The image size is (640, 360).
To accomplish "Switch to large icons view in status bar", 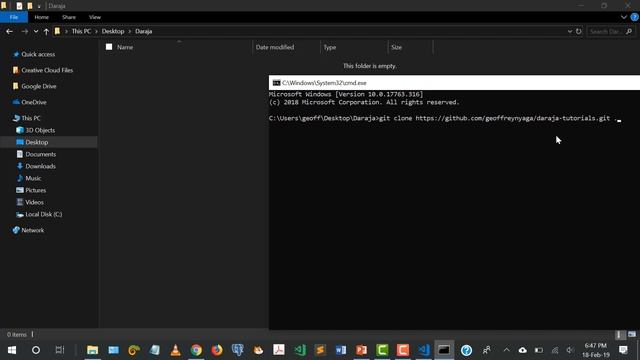I will 632,335.
